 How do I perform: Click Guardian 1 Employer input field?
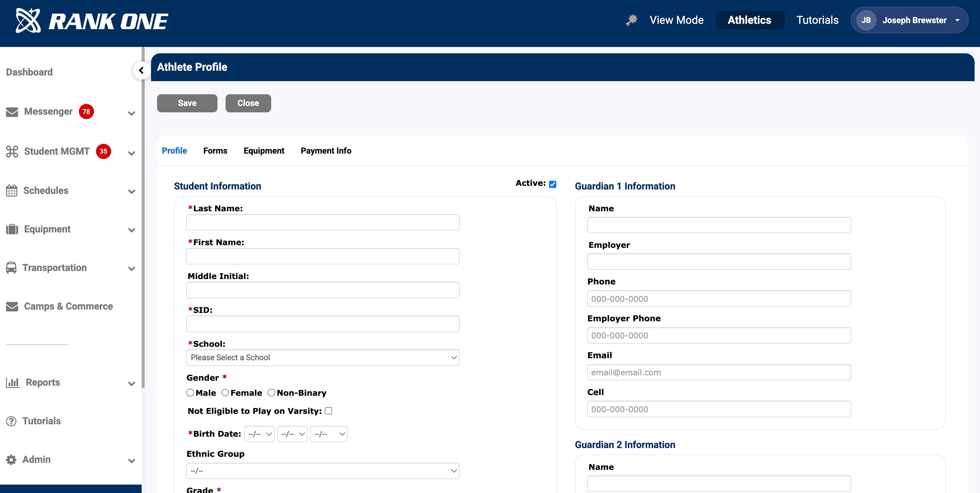[719, 262]
